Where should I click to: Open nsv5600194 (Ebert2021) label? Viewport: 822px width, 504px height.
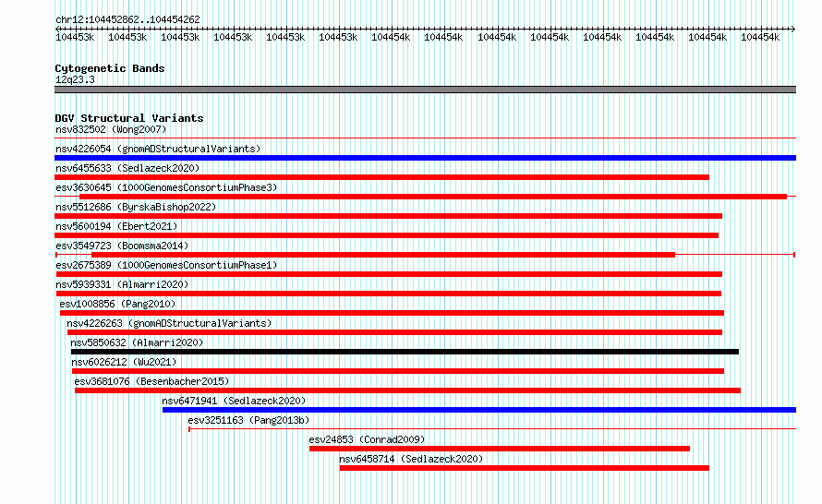(x=116, y=226)
